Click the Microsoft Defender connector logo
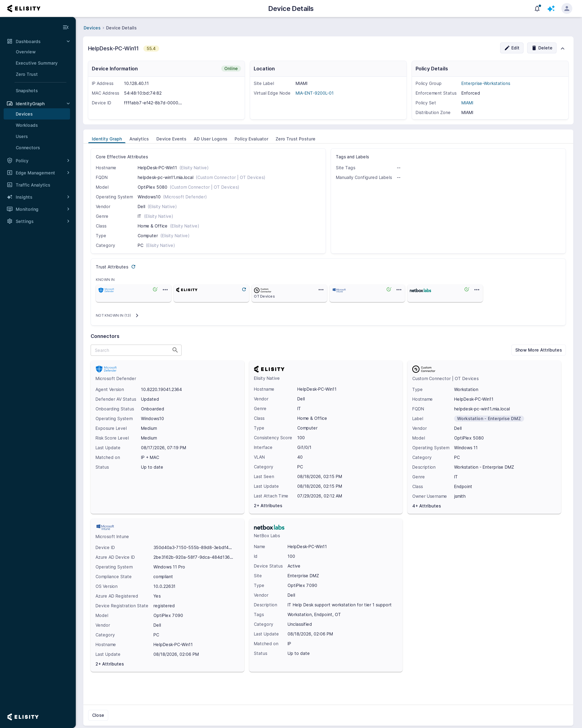 coord(106,369)
